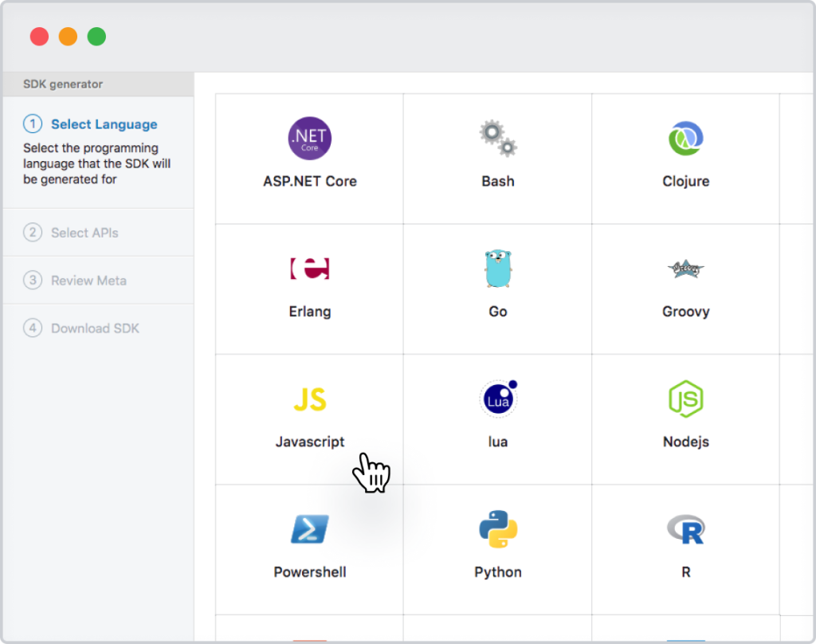The height and width of the screenshot is (644, 816).
Task: Choose the Python snake logo
Action: [498, 529]
